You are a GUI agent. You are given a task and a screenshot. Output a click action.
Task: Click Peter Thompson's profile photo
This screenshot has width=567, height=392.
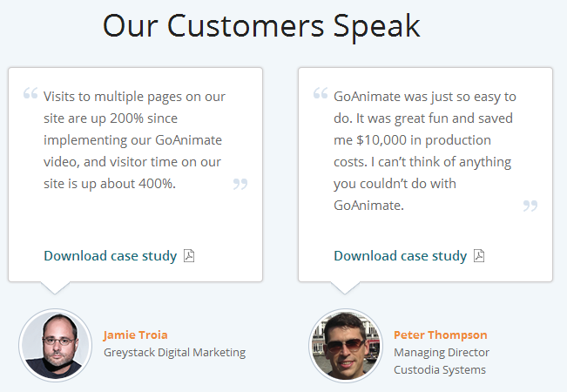coord(345,345)
